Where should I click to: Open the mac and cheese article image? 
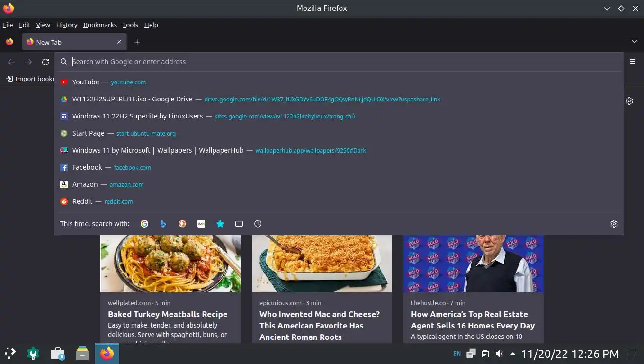pyautogui.click(x=322, y=264)
